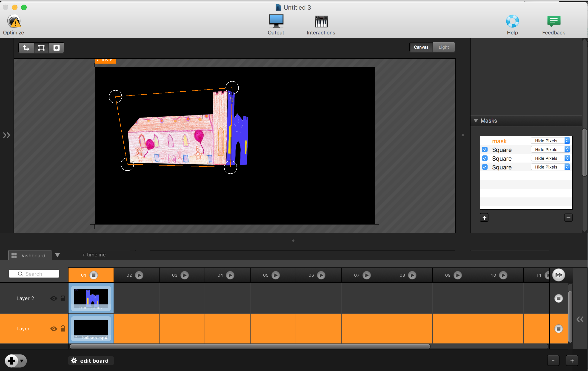Open the add-layer dropdown arrow
The height and width of the screenshot is (371, 588).
[x=22, y=361]
